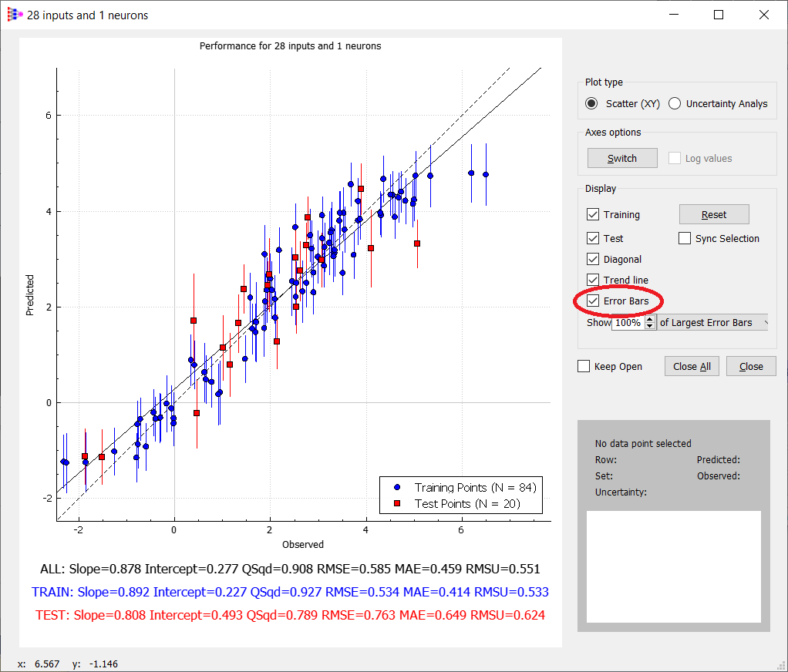
Task: Click the red TEST statistics line
Action: [290, 615]
